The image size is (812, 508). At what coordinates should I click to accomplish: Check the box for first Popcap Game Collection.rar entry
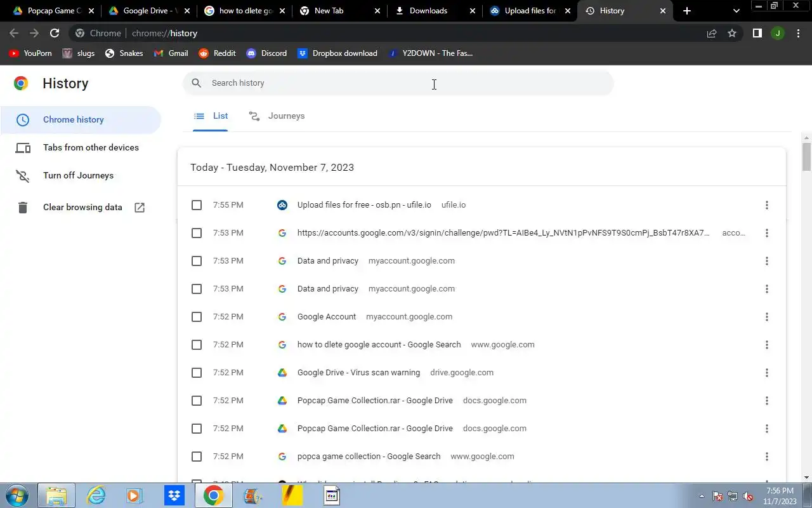point(197,401)
